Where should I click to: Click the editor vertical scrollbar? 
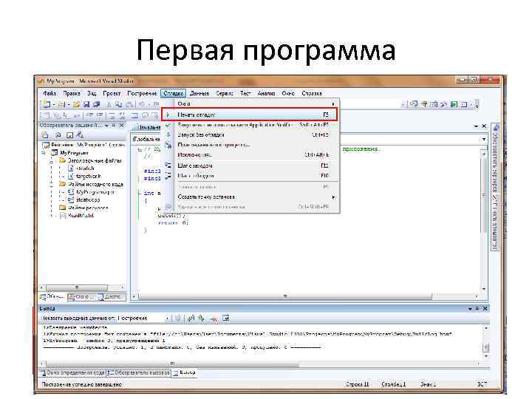484,220
